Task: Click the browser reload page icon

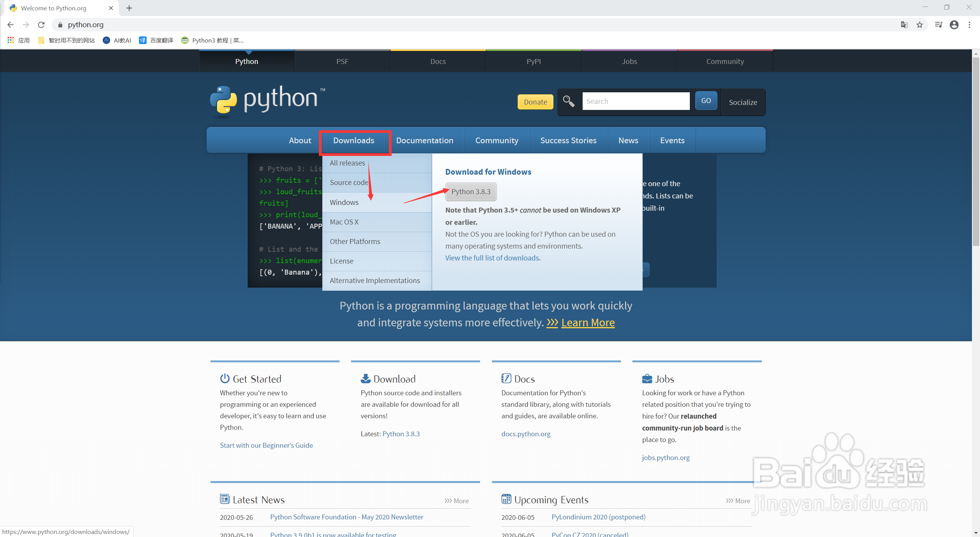Action: click(x=41, y=25)
